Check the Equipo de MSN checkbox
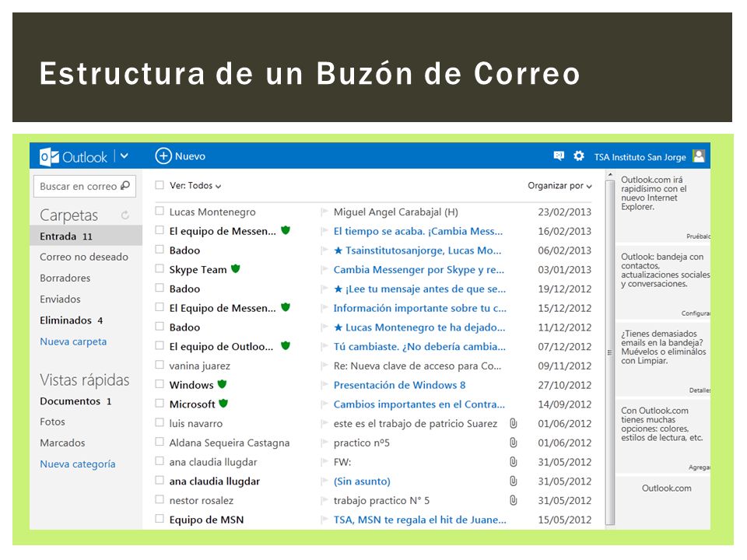This screenshot has height=560, width=747. pos(160,519)
